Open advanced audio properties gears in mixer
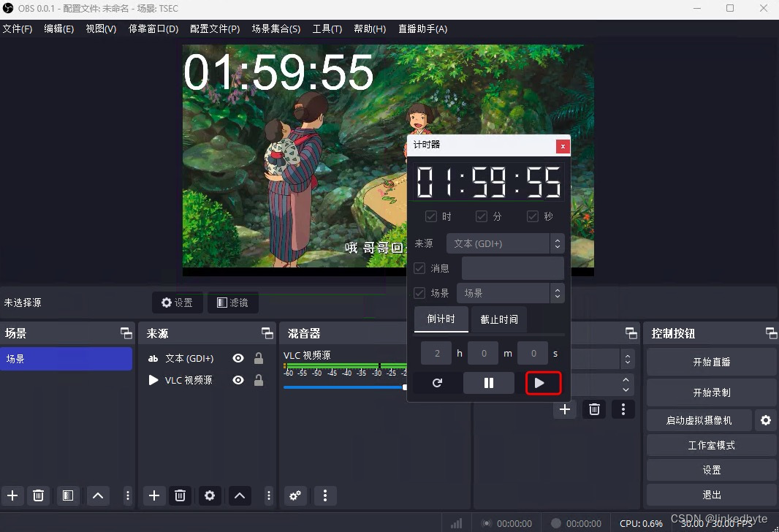The image size is (779, 532). pos(295,495)
